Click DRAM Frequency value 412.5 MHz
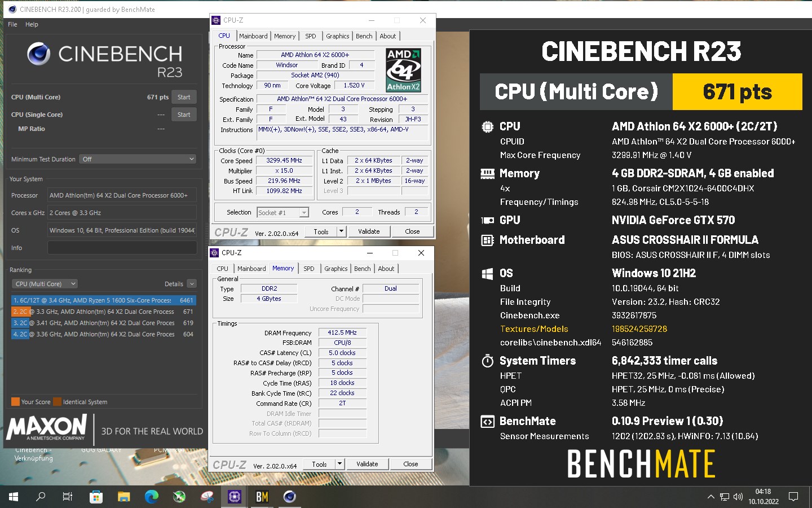The width and height of the screenshot is (812, 508). (342, 333)
